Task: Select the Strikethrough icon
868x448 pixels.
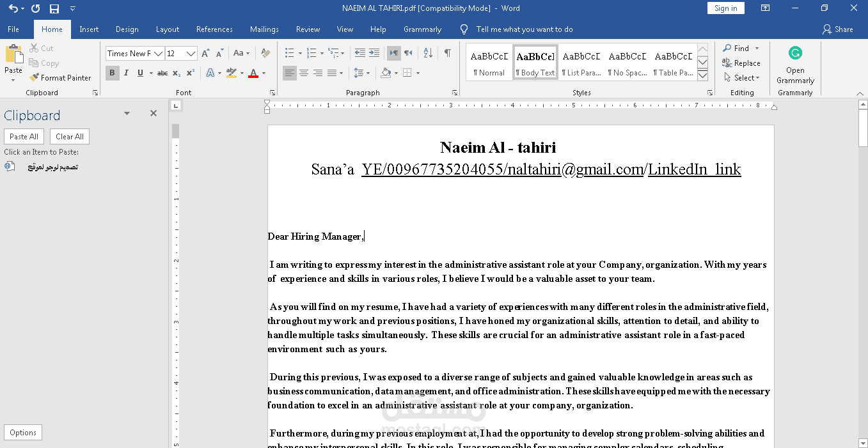Action: pyautogui.click(x=162, y=73)
